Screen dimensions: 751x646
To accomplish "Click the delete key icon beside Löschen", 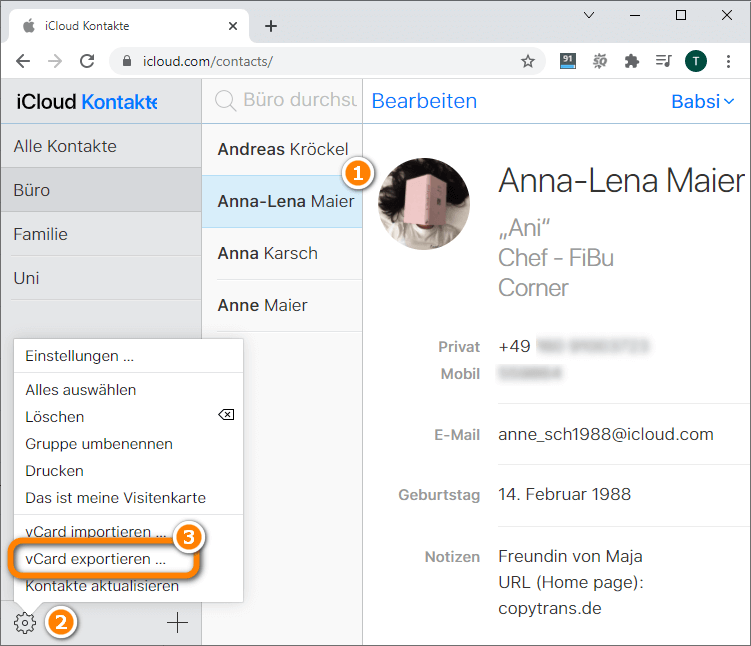I will click(x=226, y=414).
